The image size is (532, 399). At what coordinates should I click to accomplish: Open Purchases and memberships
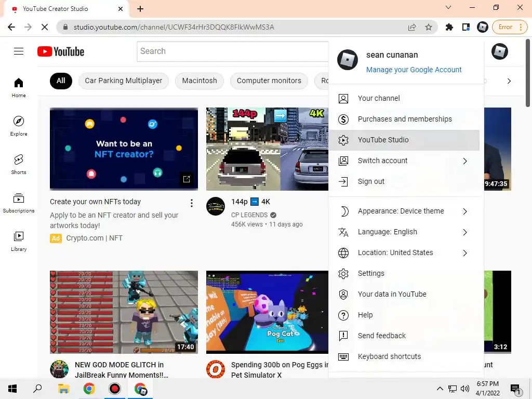404,119
